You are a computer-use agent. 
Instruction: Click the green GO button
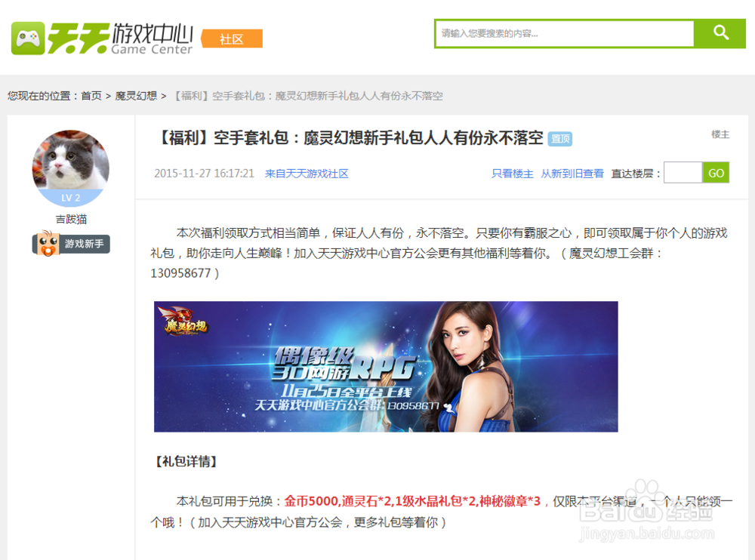(716, 172)
